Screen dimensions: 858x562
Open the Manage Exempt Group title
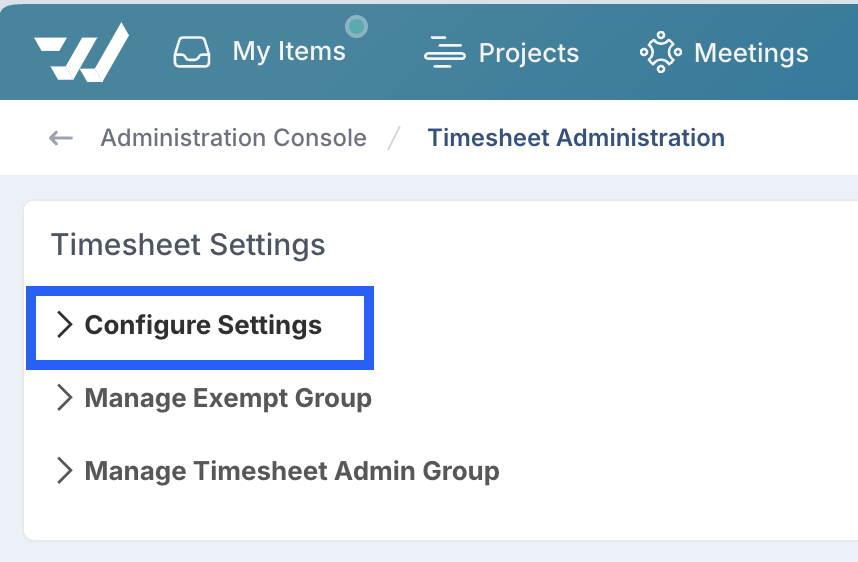click(x=228, y=398)
